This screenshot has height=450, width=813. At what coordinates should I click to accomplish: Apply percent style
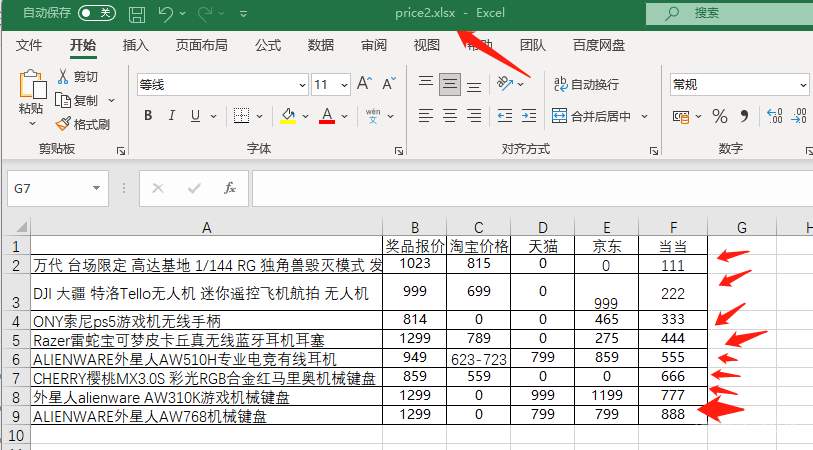pyautogui.click(x=720, y=116)
